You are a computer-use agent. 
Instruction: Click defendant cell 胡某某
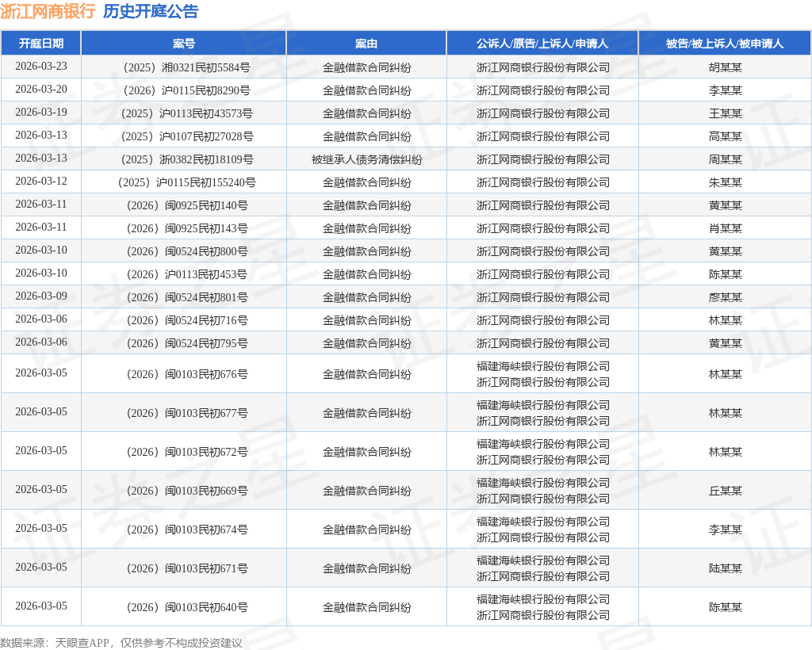coord(725,67)
